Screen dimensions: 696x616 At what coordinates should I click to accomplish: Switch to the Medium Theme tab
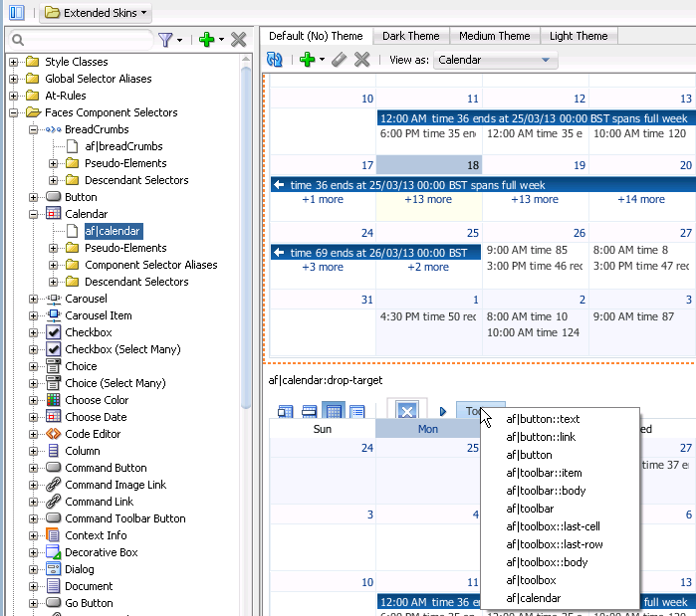click(495, 36)
